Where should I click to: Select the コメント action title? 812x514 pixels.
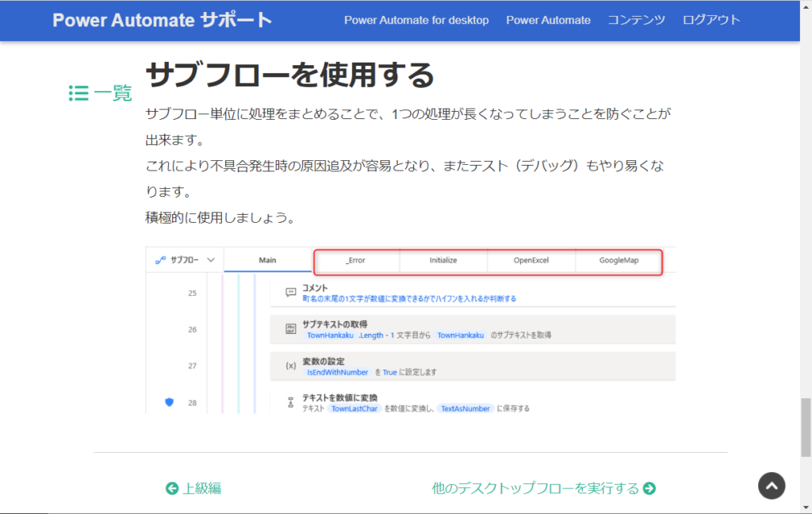[316, 288]
